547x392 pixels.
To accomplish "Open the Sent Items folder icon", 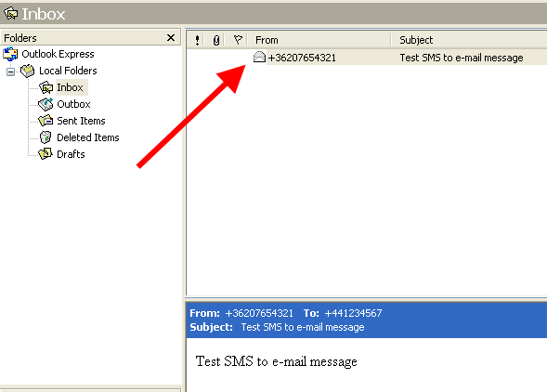I will pyautogui.click(x=46, y=121).
